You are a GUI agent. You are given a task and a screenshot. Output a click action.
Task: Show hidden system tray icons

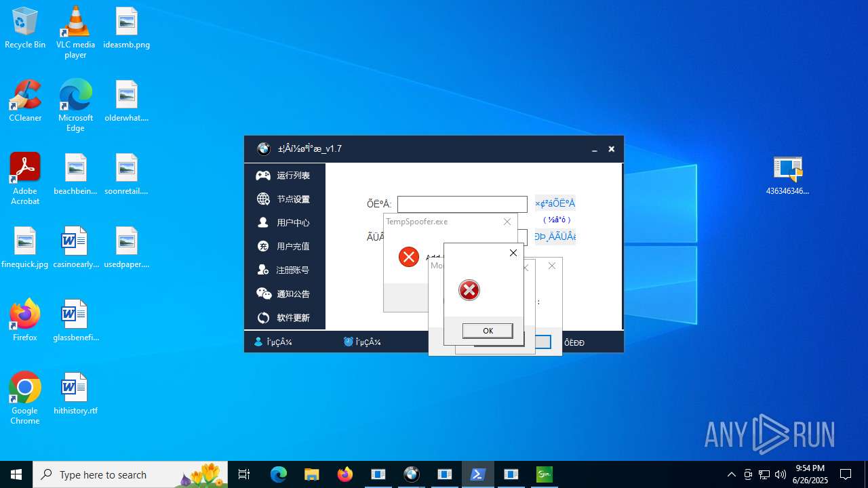pyautogui.click(x=732, y=474)
